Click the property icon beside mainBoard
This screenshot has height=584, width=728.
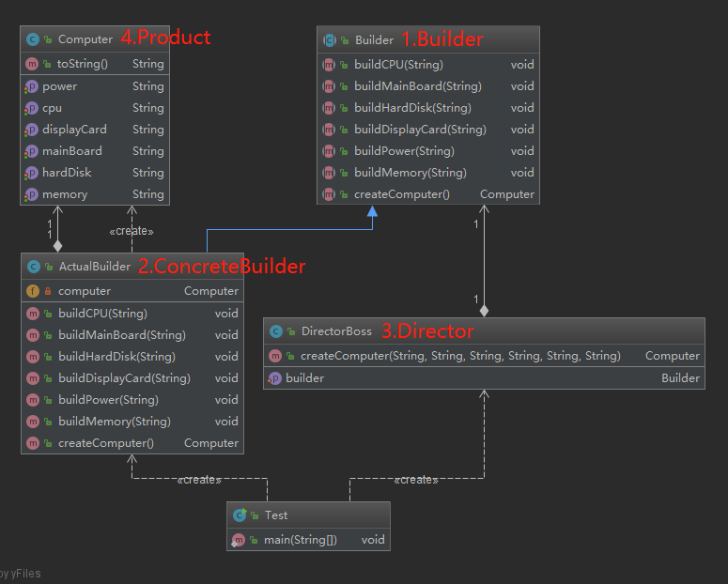pos(31,151)
